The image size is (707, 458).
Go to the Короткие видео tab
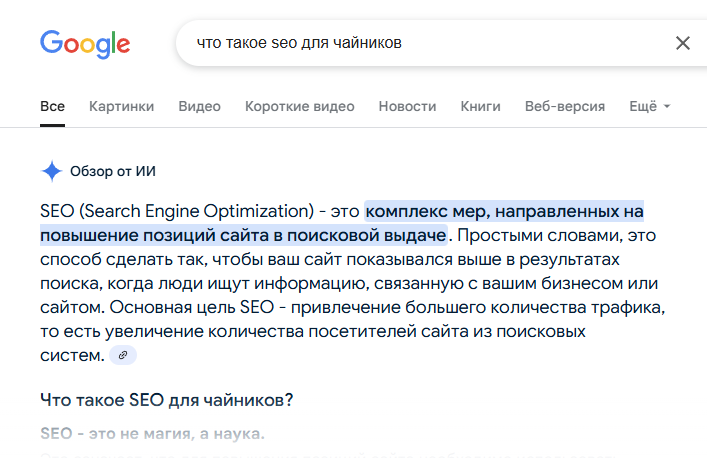click(x=299, y=106)
